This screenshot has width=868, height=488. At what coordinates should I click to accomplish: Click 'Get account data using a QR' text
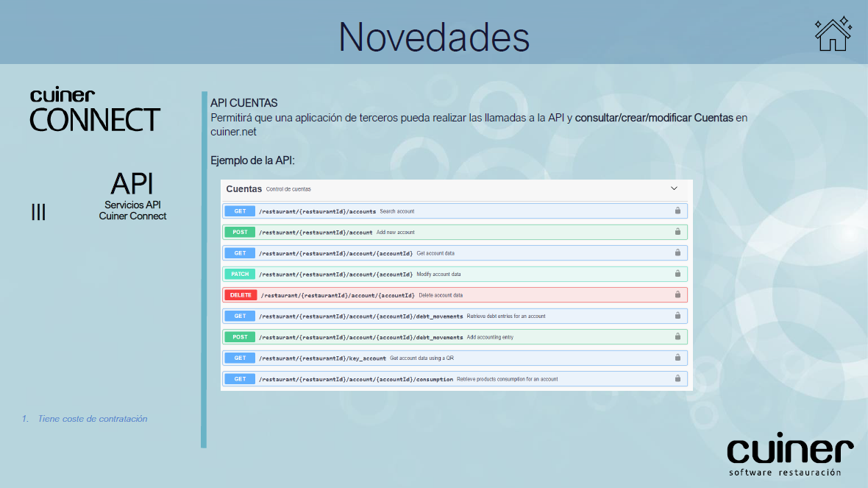click(421, 359)
